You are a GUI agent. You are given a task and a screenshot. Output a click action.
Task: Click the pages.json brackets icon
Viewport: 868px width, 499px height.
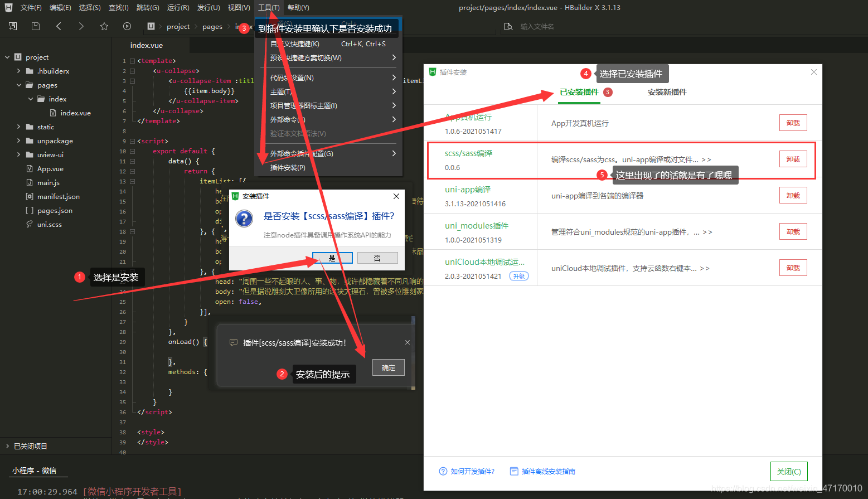[x=30, y=210]
